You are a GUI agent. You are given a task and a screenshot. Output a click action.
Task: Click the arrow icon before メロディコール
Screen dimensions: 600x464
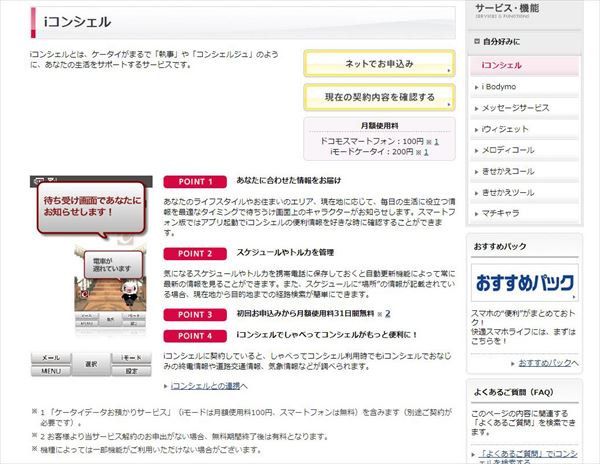click(476, 151)
